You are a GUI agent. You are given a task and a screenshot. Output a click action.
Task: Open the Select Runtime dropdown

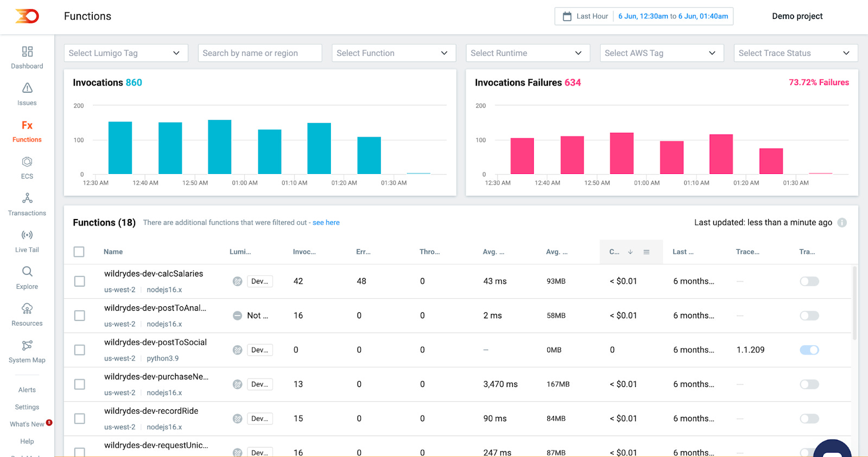(528, 53)
